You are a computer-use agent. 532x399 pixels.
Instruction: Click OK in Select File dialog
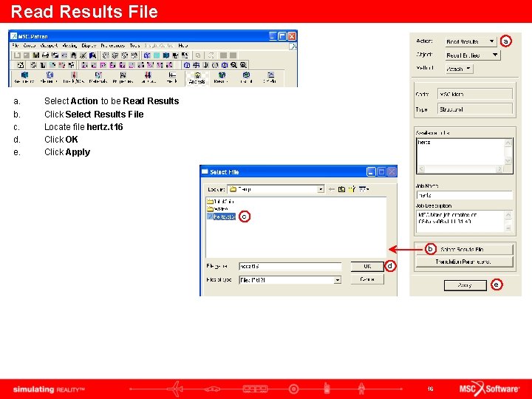click(x=367, y=266)
